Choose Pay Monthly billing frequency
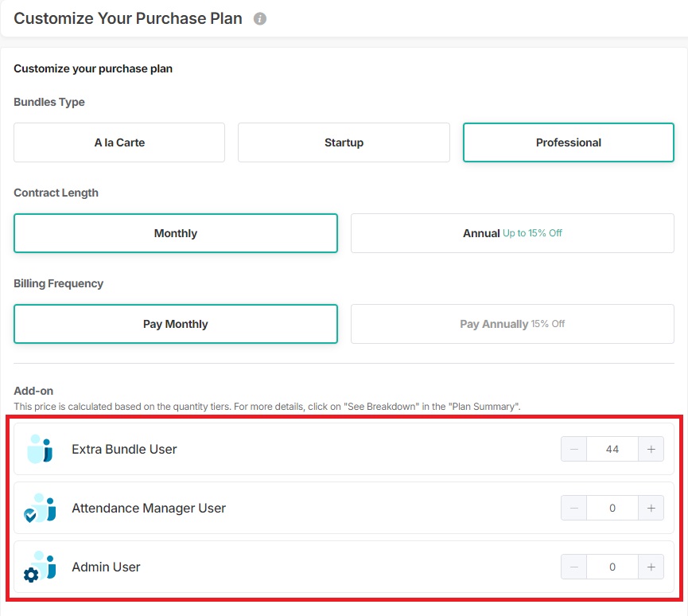Image resolution: width=688 pixels, height=616 pixels. point(176,324)
